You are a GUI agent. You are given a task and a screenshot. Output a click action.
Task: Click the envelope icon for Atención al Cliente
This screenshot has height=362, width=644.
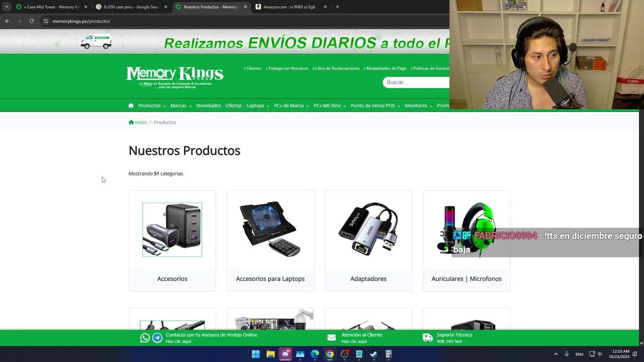[331, 338]
